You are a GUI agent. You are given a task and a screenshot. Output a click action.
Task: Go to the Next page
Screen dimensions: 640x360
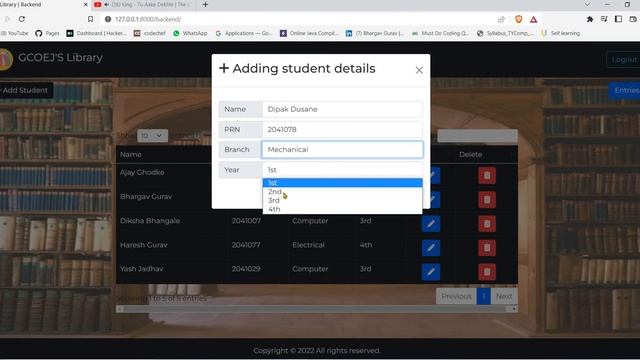(x=504, y=296)
